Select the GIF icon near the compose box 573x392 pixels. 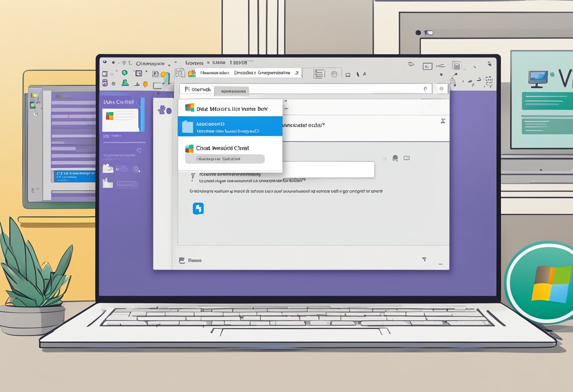pyautogui.click(x=407, y=158)
